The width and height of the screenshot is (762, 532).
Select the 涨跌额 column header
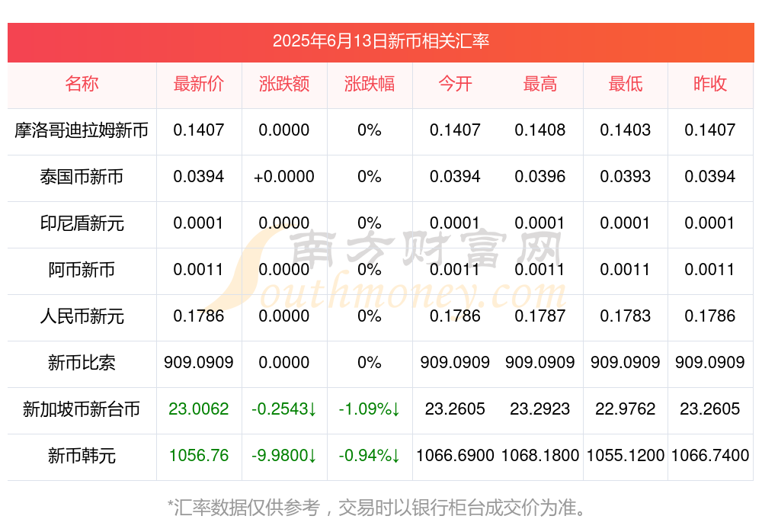[x=283, y=84]
